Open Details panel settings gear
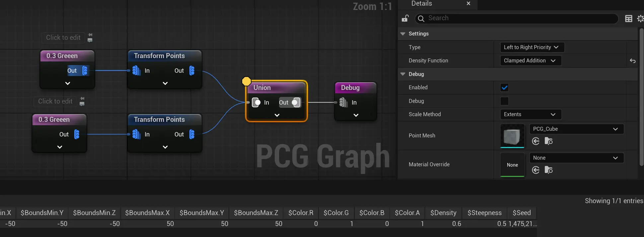 [640, 19]
